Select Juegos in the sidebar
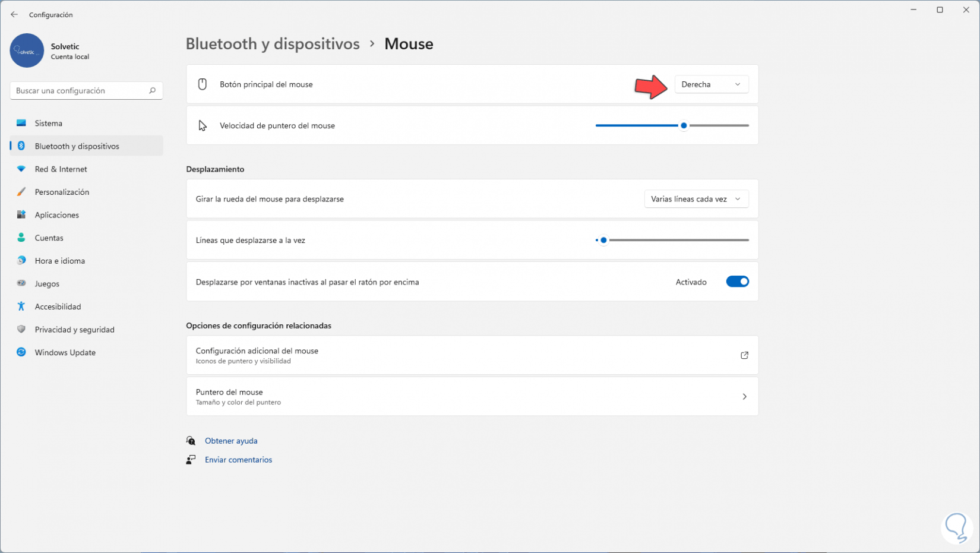 click(x=47, y=284)
